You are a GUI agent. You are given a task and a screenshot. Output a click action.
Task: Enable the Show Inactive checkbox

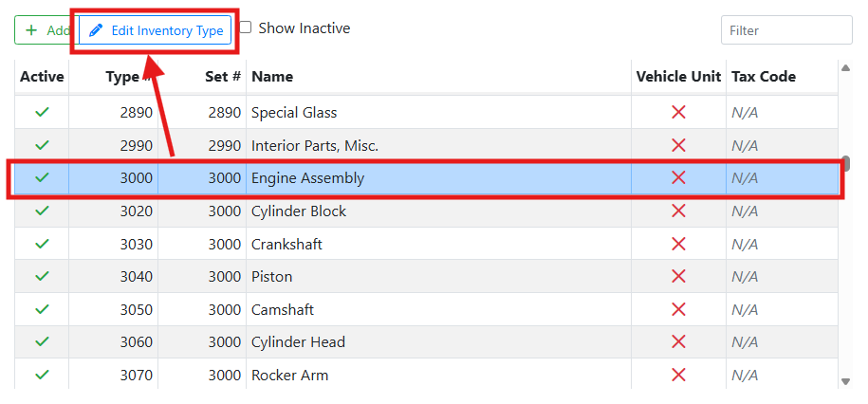click(246, 28)
